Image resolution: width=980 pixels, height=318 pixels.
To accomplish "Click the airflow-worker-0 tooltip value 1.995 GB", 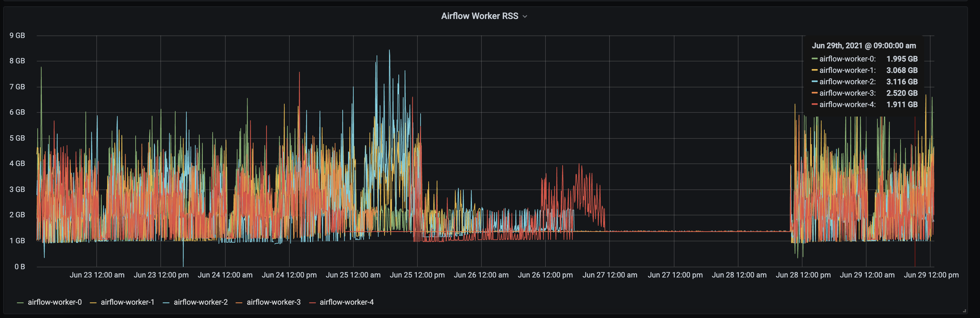I will pyautogui.click(x=902, y=59).
